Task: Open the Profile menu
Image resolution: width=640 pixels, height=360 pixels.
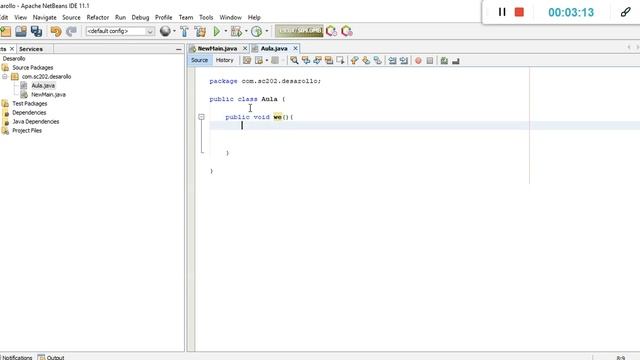Action: coord(164,18)
